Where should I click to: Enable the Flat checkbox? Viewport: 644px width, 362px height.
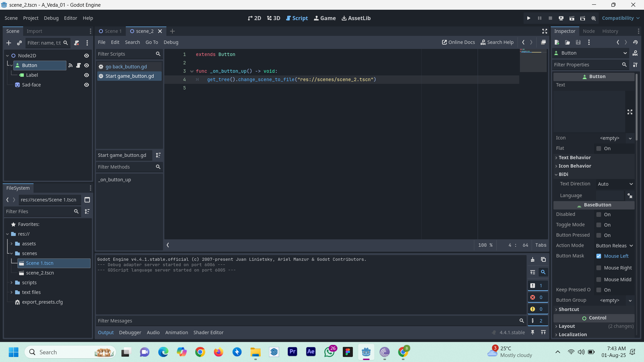(599, 148)
